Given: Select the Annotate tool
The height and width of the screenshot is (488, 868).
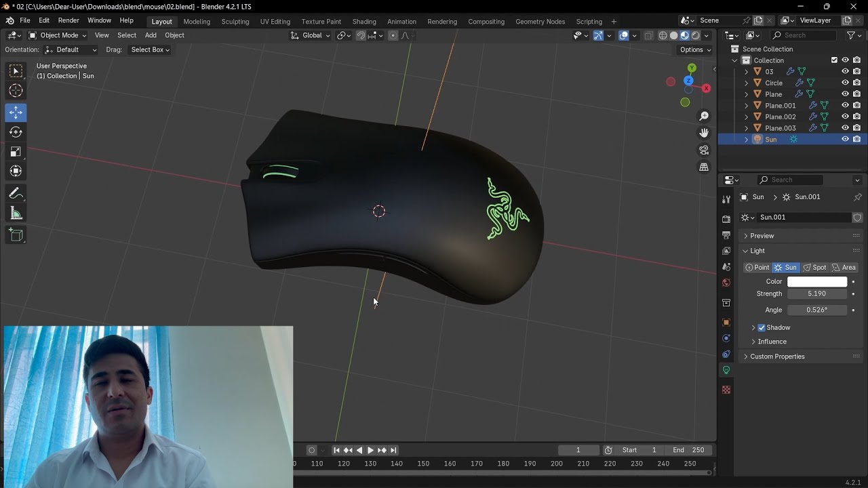Looking at the screenshot, I should [16, 194].
